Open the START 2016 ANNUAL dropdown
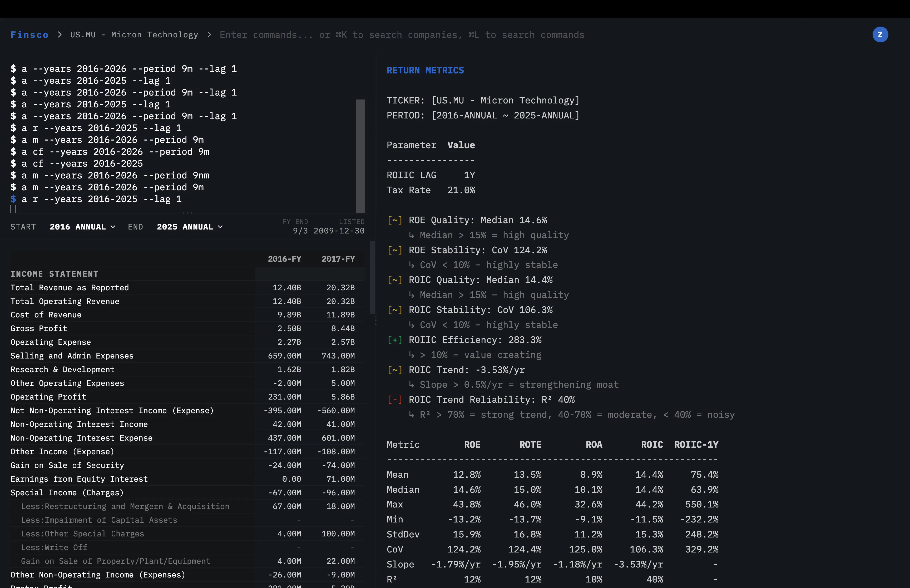Viewport: 910px width, 588px height. pos(82,227)
